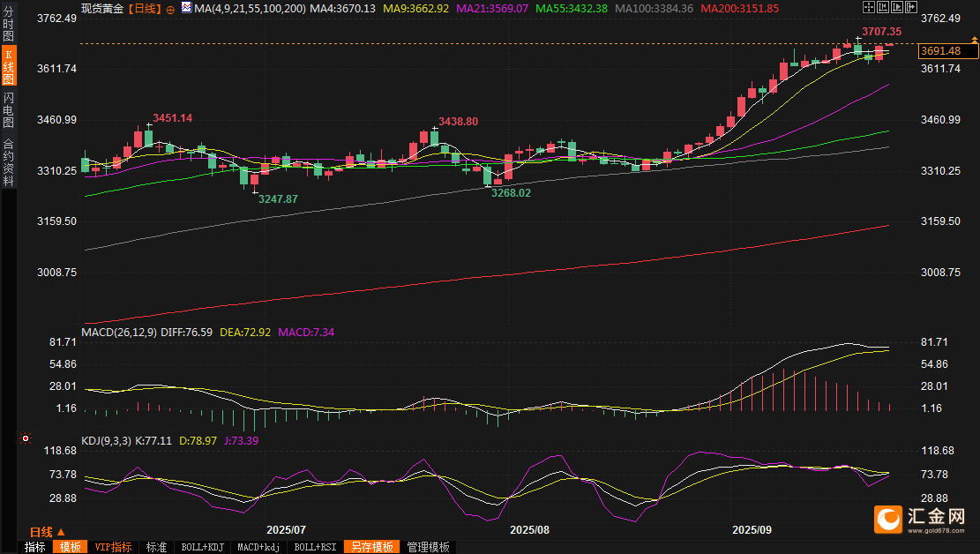980x554 pixels.
Task: Click the jump-to-start axis icon
Action: click(883, 7)
